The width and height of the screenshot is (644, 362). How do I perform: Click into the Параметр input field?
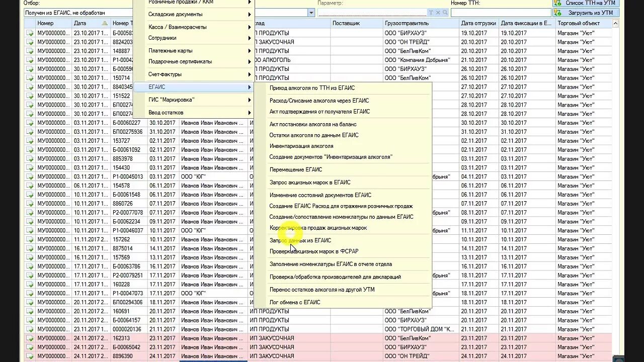tap(372, 13)
